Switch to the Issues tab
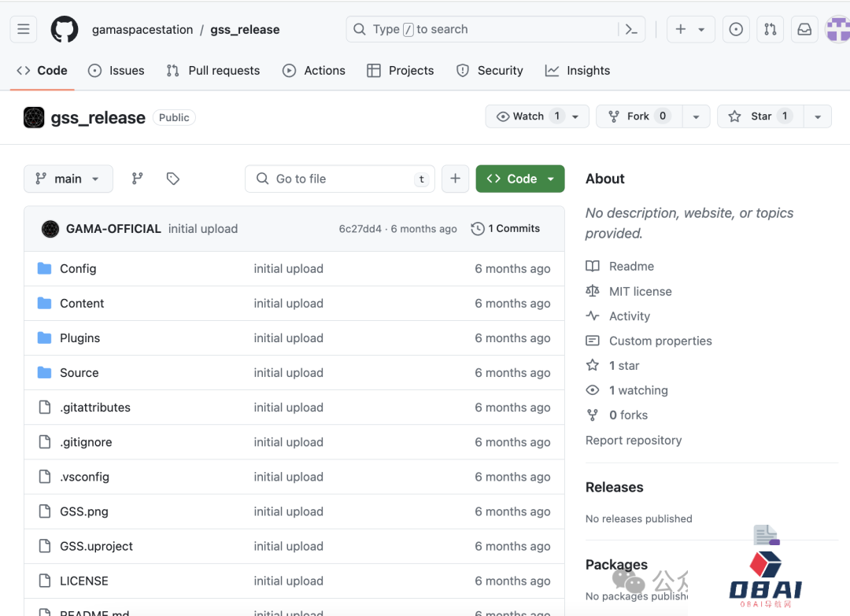 (x=116, y=71)
